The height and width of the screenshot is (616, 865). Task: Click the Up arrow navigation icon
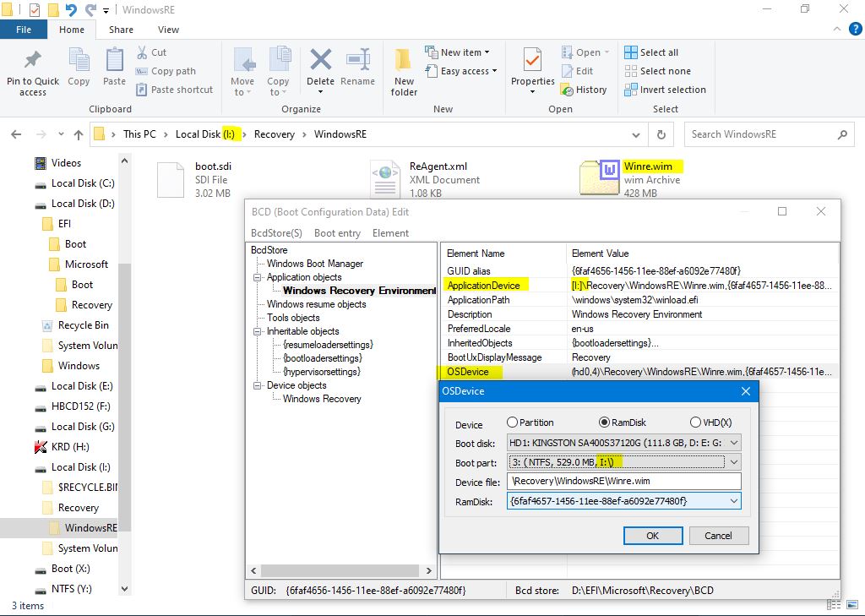79,134
